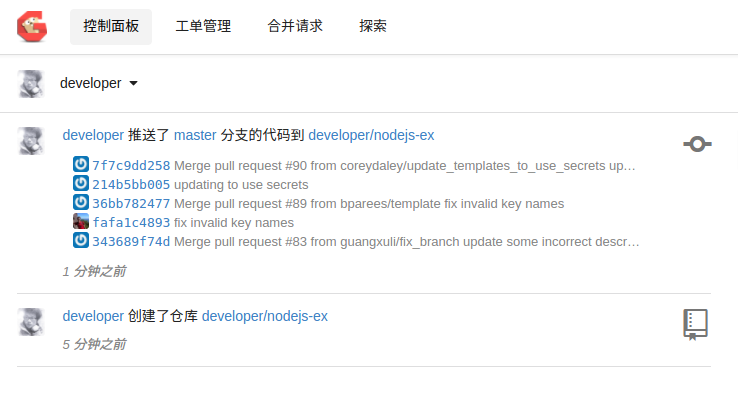Image resolution: width=738 pixels, height=416 pixels.
Task: Open commit fafa1c4893
Action: click(131, 223)
